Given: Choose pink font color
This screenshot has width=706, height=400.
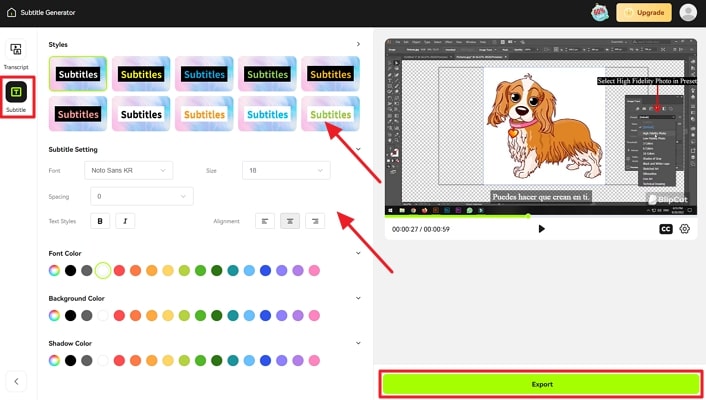Looking at the screenshot, I should 314,270.
